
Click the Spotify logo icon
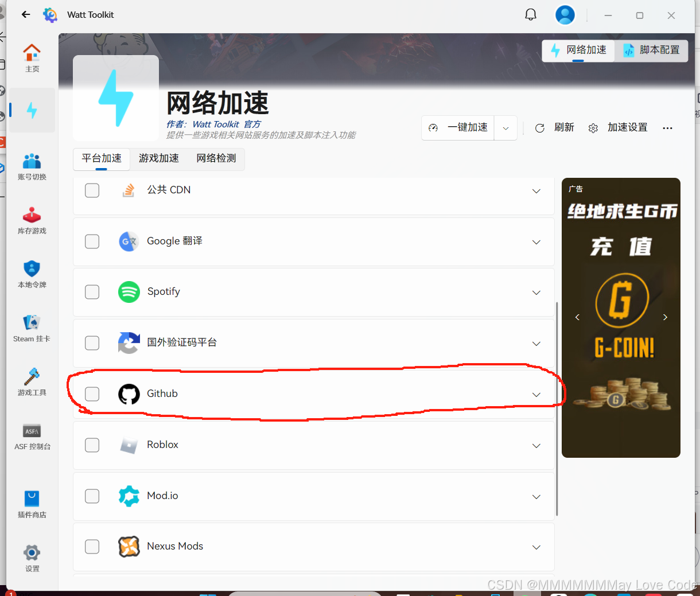129,292
